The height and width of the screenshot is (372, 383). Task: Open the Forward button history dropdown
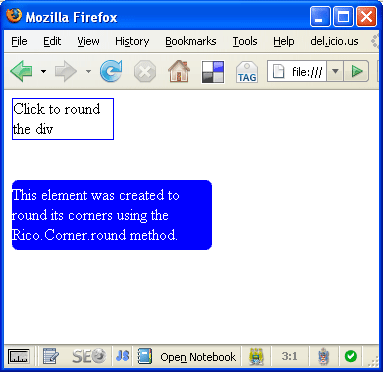(88, 71)
